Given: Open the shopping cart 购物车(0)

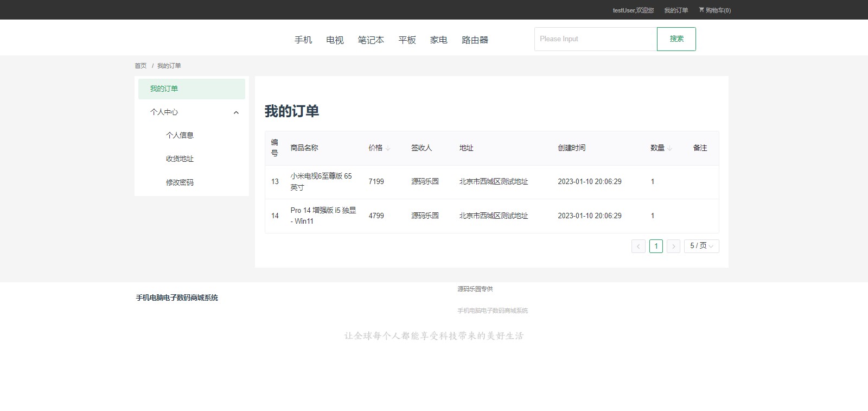Looking at the screenshot, I should pos(714,10).
